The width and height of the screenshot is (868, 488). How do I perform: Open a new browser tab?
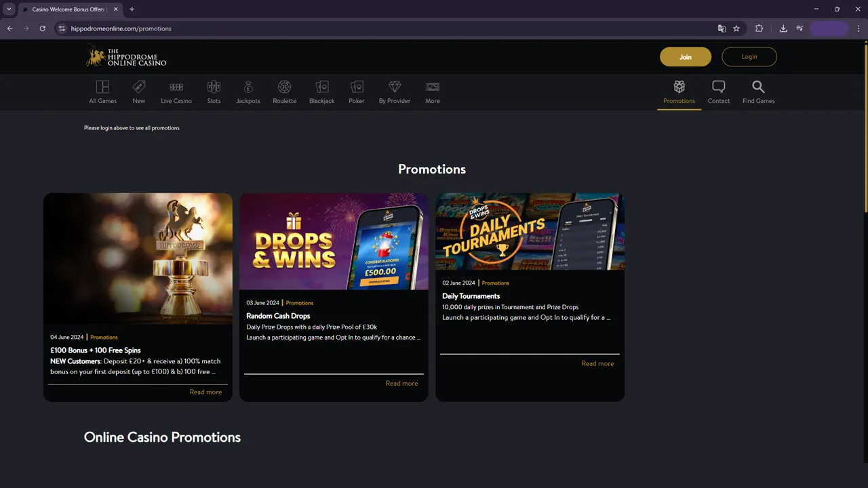point(132,9)
